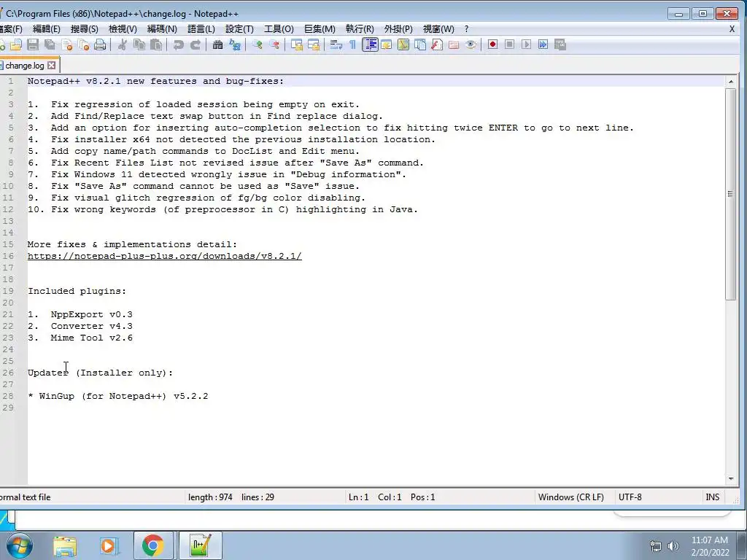Click the X at the menu bar's right end
The height and width of the screenshot is (560, 747).
[732, 29]
